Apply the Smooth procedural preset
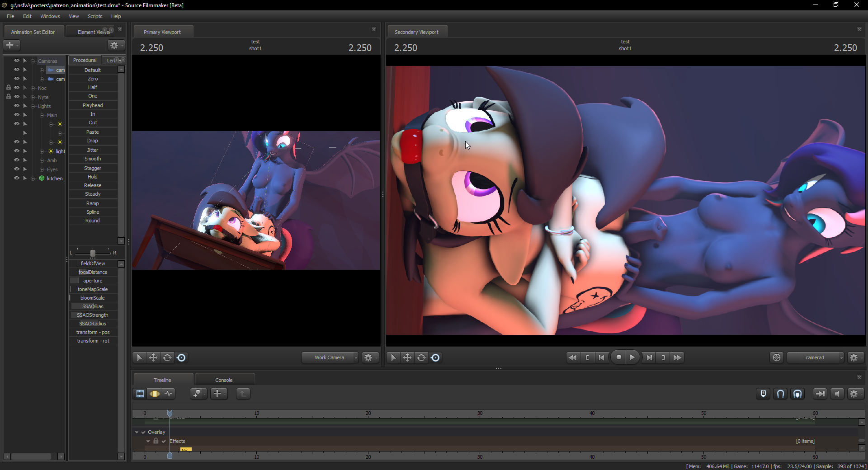This screenshot has height=470, width=868. [x=93, y=159]
